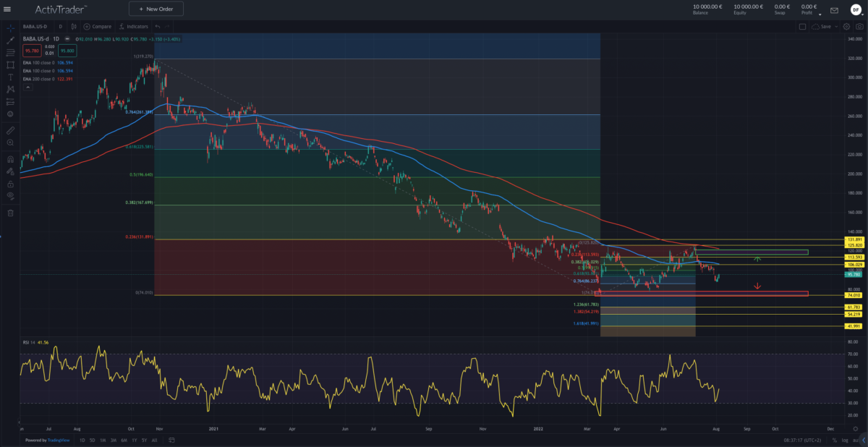
Task: Click the cloud Save button
Action: pos(821,27)
